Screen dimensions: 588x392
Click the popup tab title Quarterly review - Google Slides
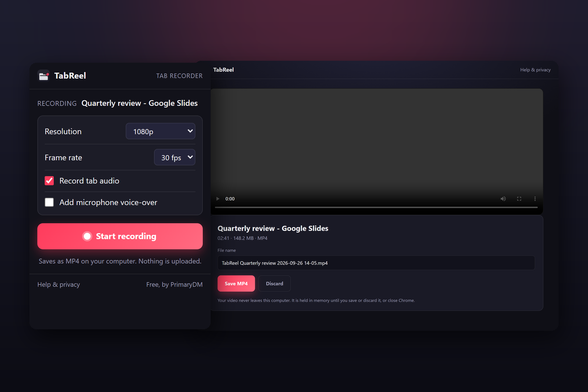(140, 103)
